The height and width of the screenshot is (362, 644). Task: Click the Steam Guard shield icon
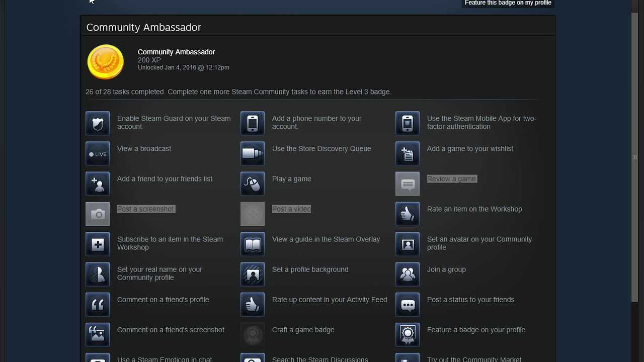tap(98, 124)
